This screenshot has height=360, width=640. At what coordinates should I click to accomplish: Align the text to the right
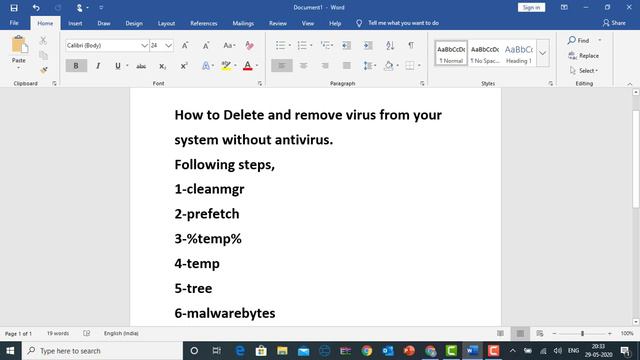coord(325,65)
